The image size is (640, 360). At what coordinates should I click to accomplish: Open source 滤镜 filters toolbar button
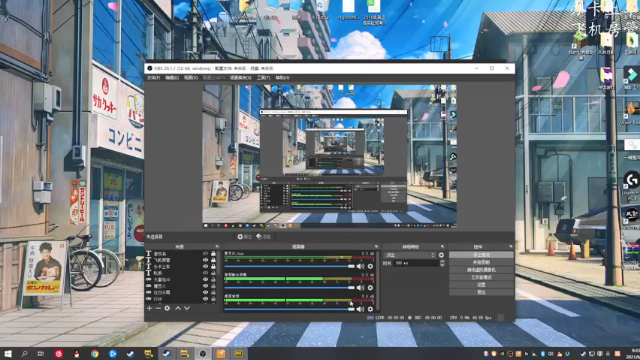(264, 237)
